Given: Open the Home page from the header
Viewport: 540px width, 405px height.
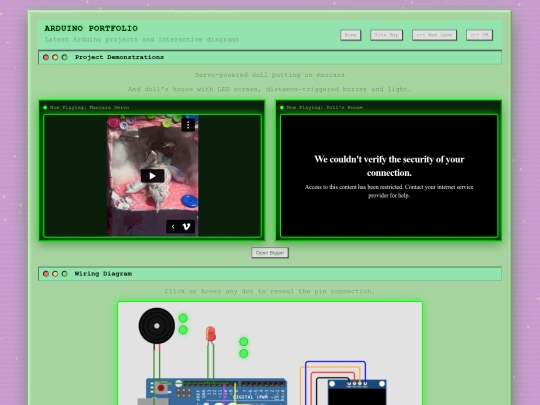Looking at the screenshot, I should coord(351,35).
